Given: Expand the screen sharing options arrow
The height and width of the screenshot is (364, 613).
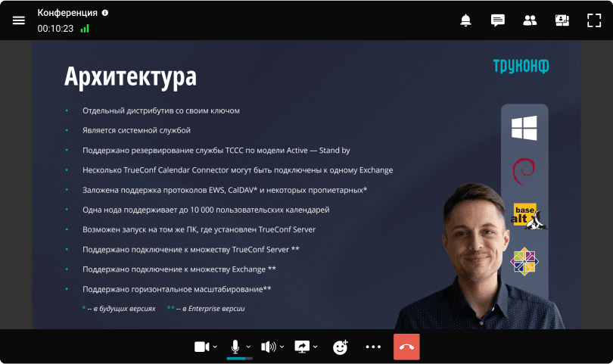Looking at the screenshot, I should (316, 347).
